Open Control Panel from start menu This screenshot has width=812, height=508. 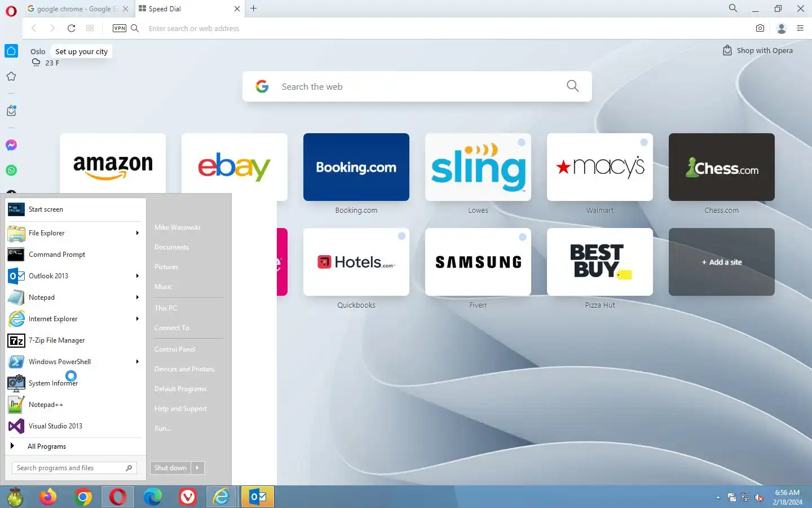(x=175, y=349)
